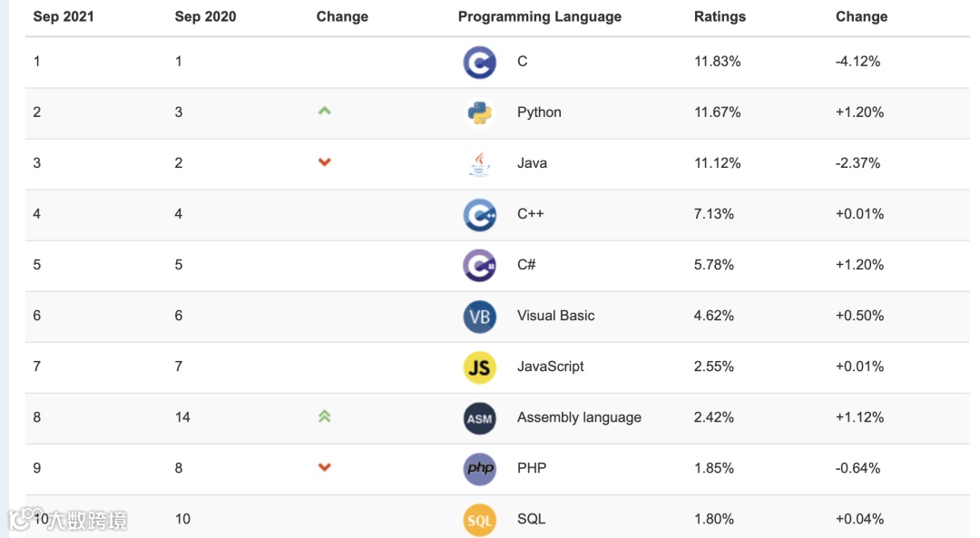Click the PHP logo icon
This screenshot has height=538, width=980.
point(479,468)
